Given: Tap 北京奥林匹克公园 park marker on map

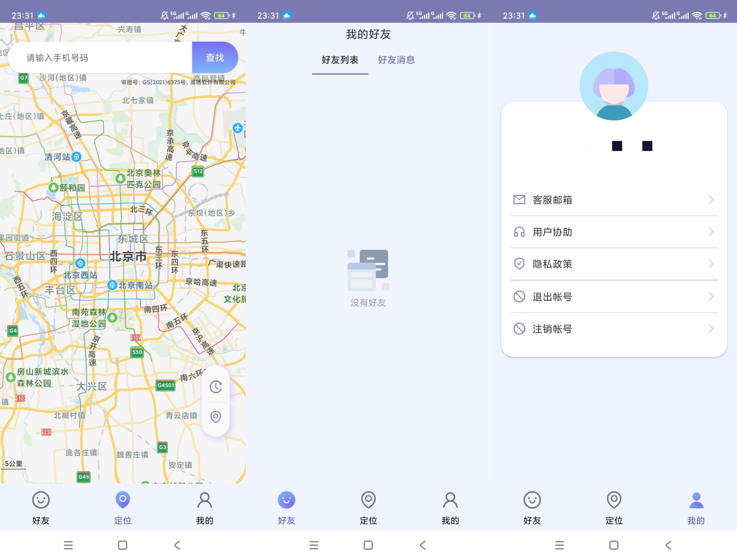Looking at the screenshot, I should tap(120, 178).
